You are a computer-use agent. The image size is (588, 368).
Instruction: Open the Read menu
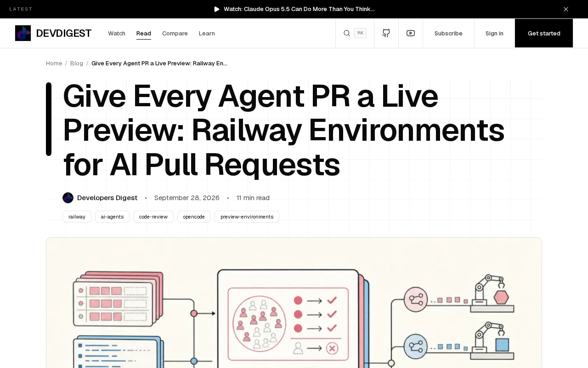click(x=144, y=33)
